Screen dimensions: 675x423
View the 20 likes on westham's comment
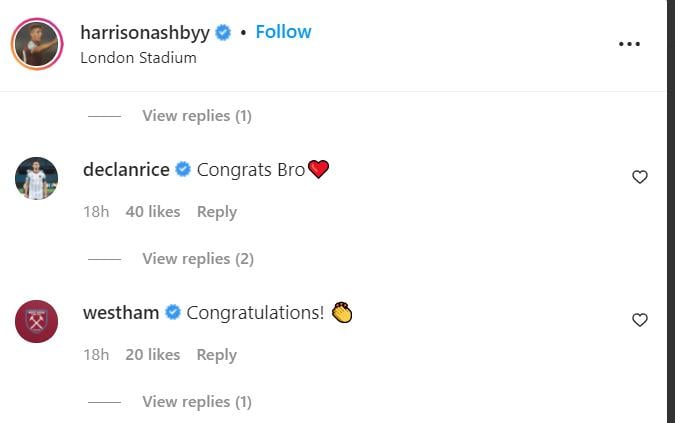(153, 355)
